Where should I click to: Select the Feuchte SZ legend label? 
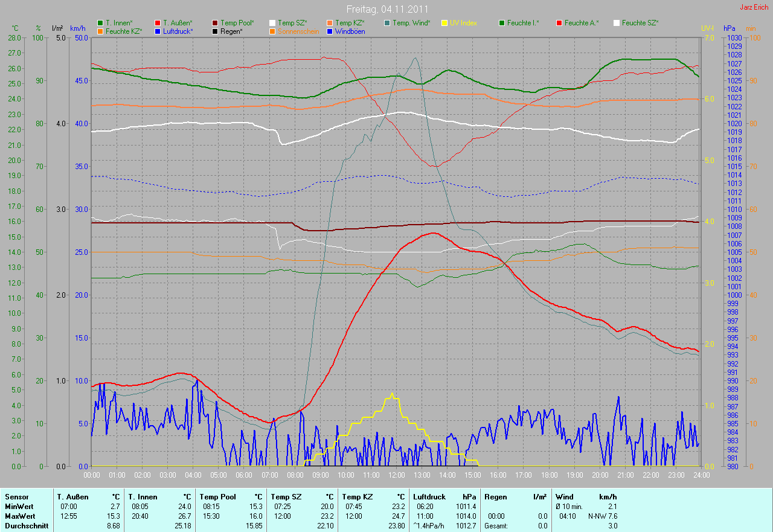640,22
